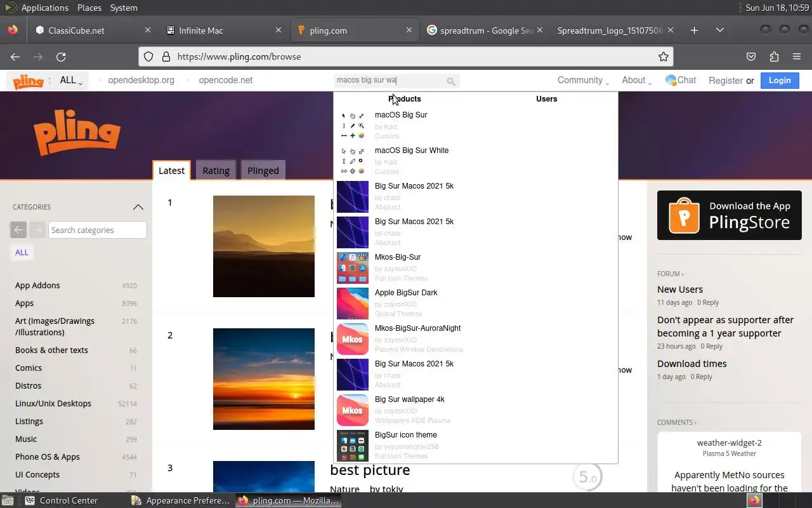Viewport: 812px width, 508px height.
Task: Open the extensions puzzle icon
Action: [x=774, y=57]
